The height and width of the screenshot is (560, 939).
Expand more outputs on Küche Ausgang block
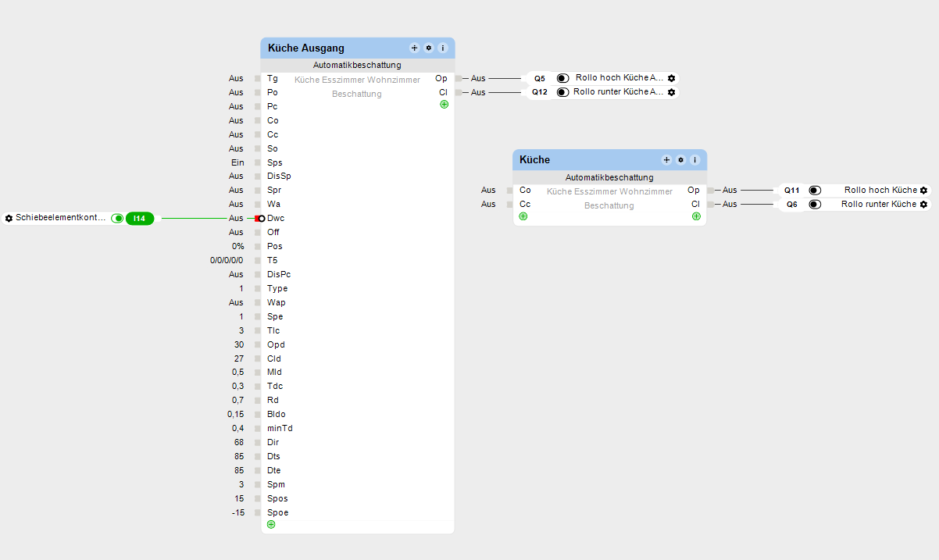445,104
